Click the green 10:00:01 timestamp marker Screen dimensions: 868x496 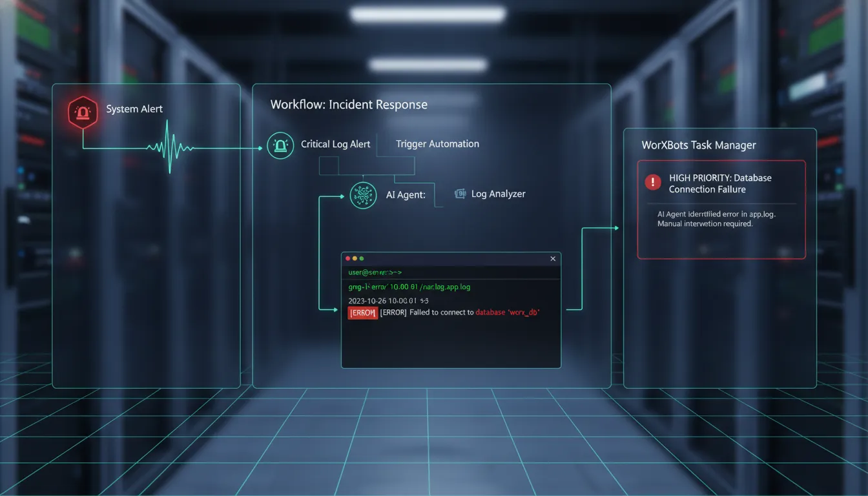pyautogui.click(x=402, y=287)
